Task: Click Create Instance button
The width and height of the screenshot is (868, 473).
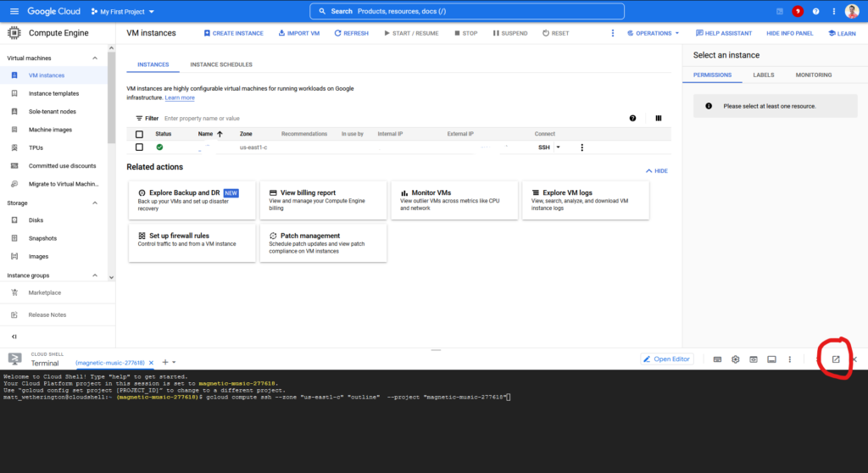Action: point(234,33)
